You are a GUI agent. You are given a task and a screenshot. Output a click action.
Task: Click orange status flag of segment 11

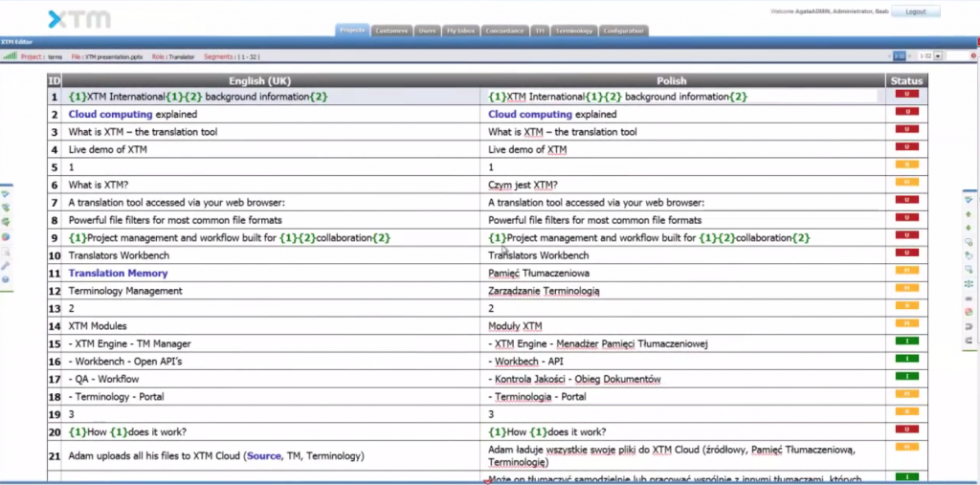point(907,270)
